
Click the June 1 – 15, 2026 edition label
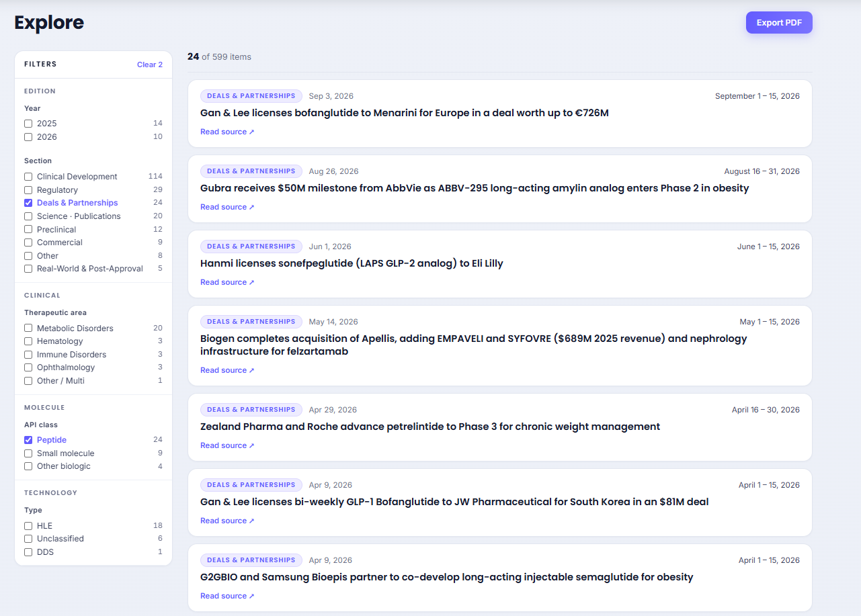point(768,247)
